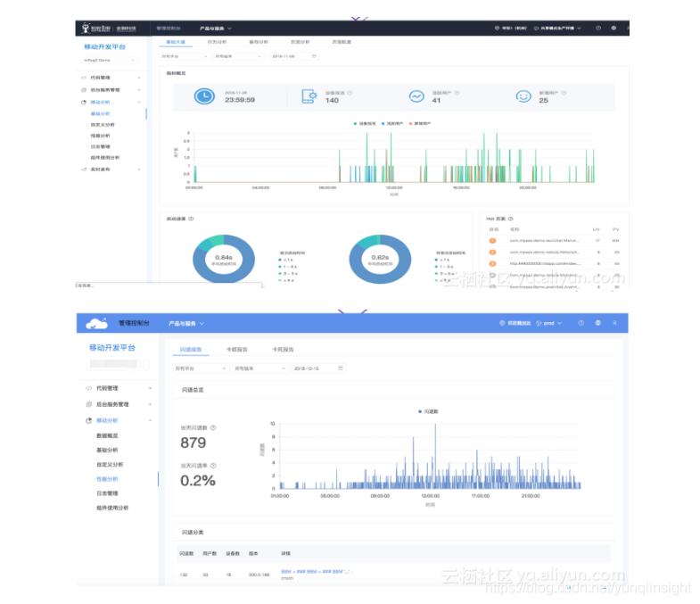
Task: Open the 所有版本 dropdown in lower console
Action: 259,368
